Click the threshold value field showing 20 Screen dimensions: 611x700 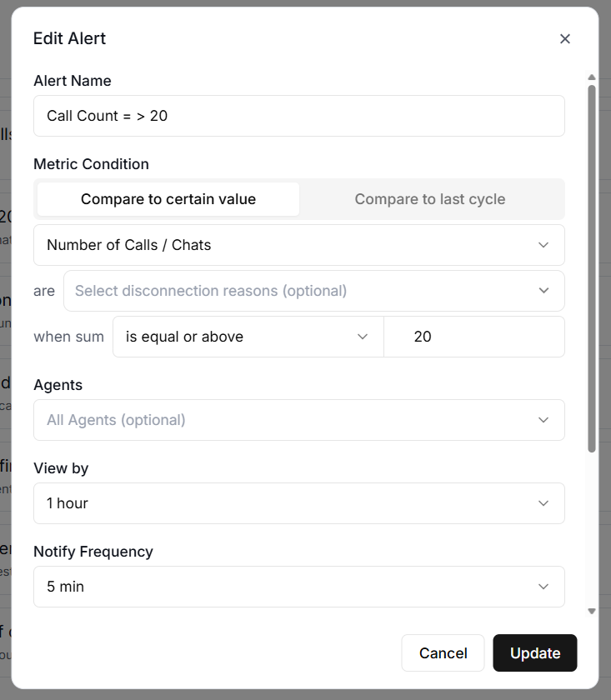click(473, 337)
